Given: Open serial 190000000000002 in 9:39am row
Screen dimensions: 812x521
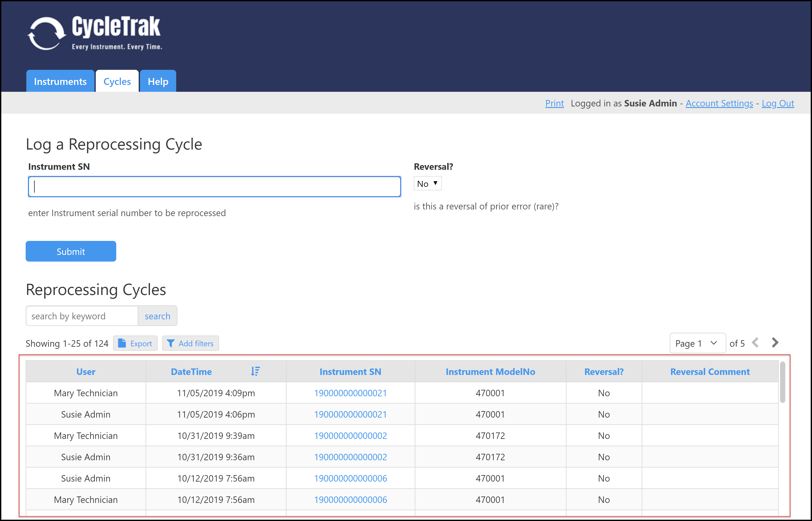Looking at the screenshot, I should (350, 436).
